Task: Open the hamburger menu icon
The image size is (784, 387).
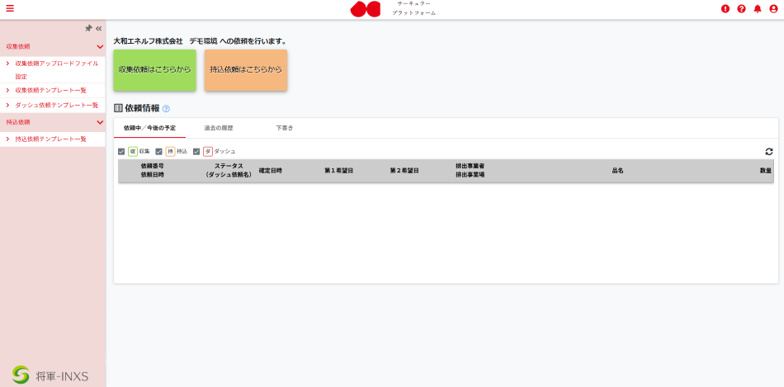Action: 10,8
